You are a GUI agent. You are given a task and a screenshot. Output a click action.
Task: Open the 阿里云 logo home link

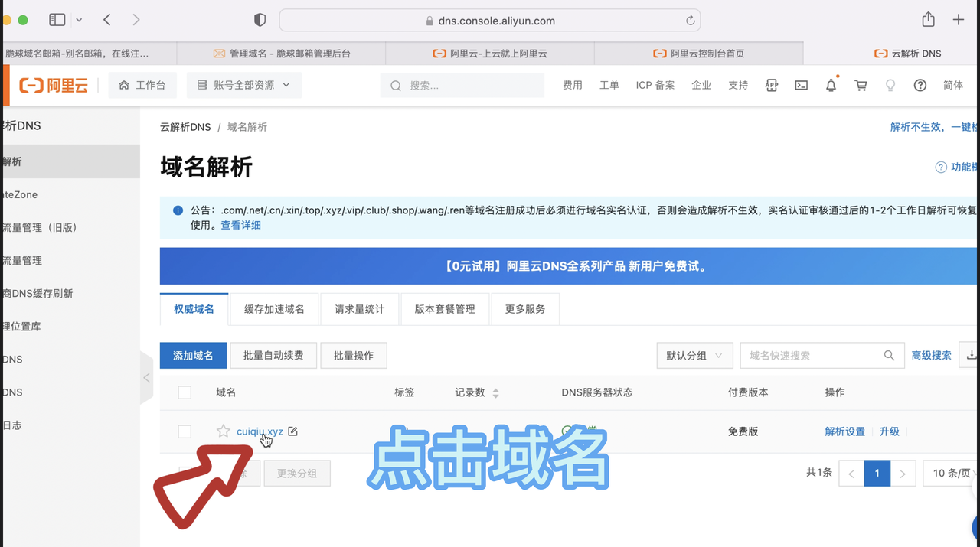click(x=54, y=86)
